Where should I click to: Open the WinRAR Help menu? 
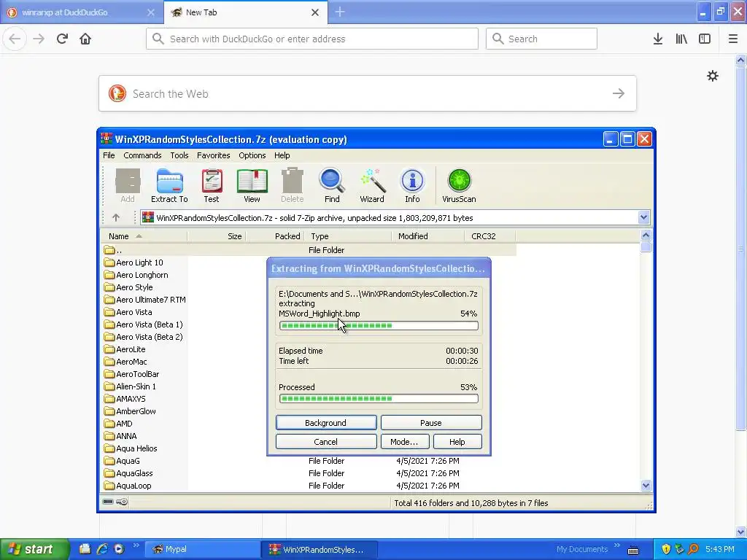click(x=282, y=155)
